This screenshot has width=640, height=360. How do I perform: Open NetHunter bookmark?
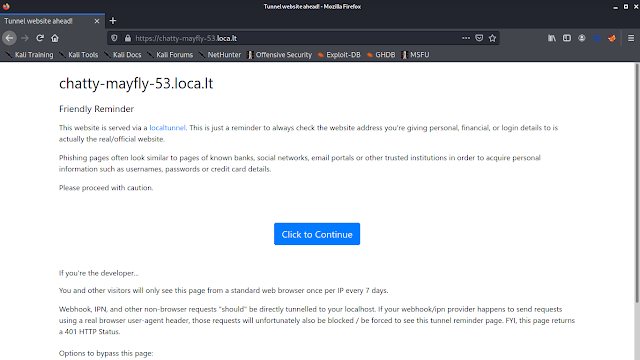point(220,55)
